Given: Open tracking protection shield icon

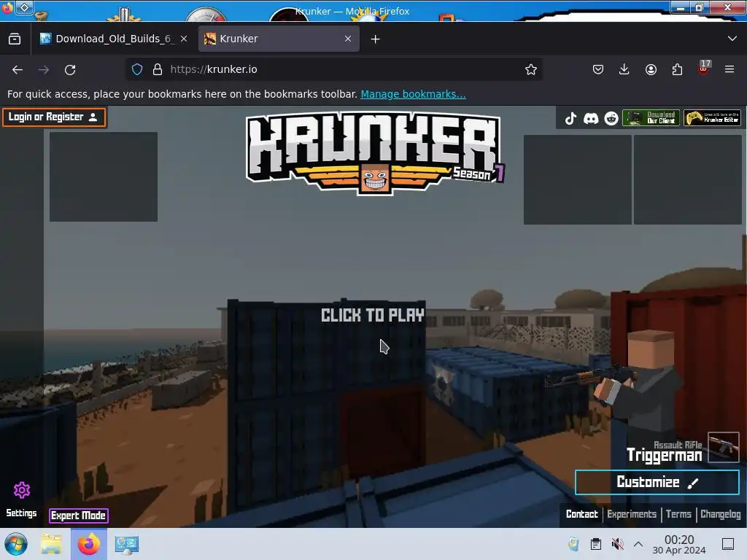Looking at the screenshot, I should point(137,69).
